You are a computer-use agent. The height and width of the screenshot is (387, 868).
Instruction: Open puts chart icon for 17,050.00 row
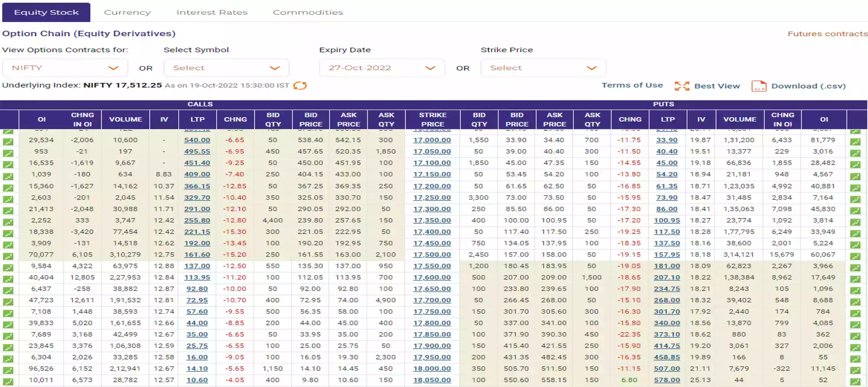(x=855, y=153)
